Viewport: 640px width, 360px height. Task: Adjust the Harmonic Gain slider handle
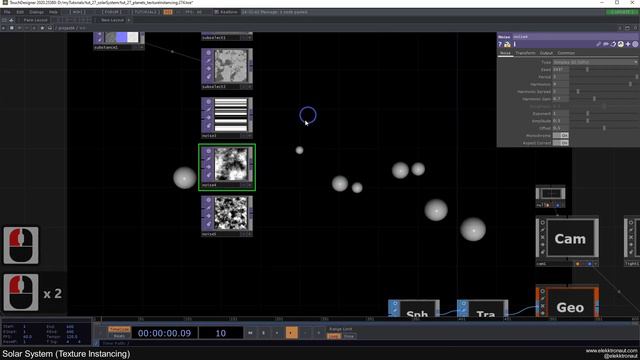pyautogui.click(x=594, y=99)
